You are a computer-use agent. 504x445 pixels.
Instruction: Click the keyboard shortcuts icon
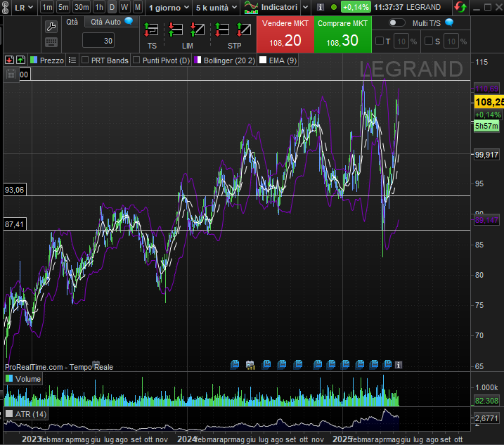51,41
